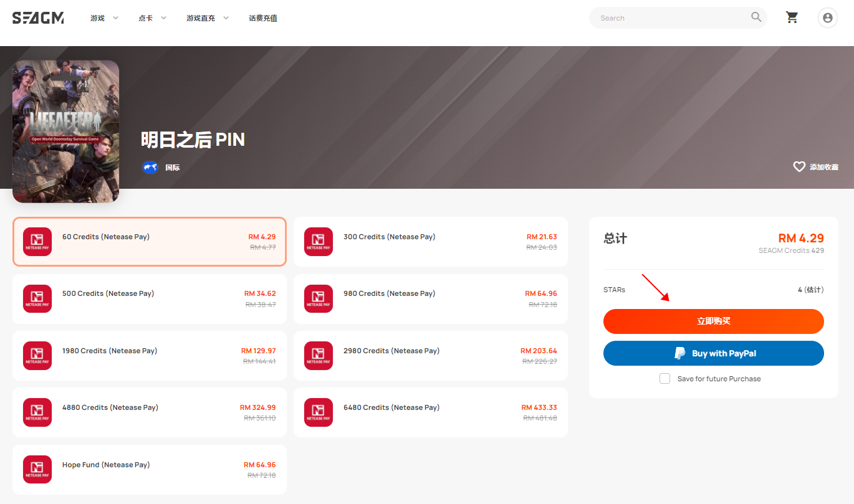The height and width of the screenshot is (504, 854).
Task: Click the RM 324.99 price
Action: pos(258,407)
